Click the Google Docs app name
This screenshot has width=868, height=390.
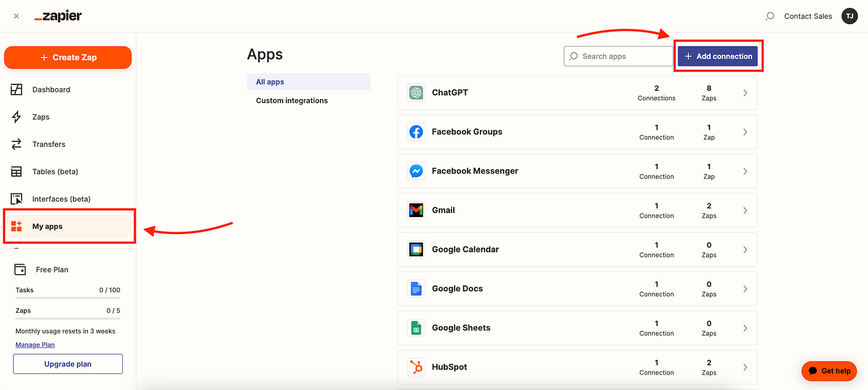point(458,288)
